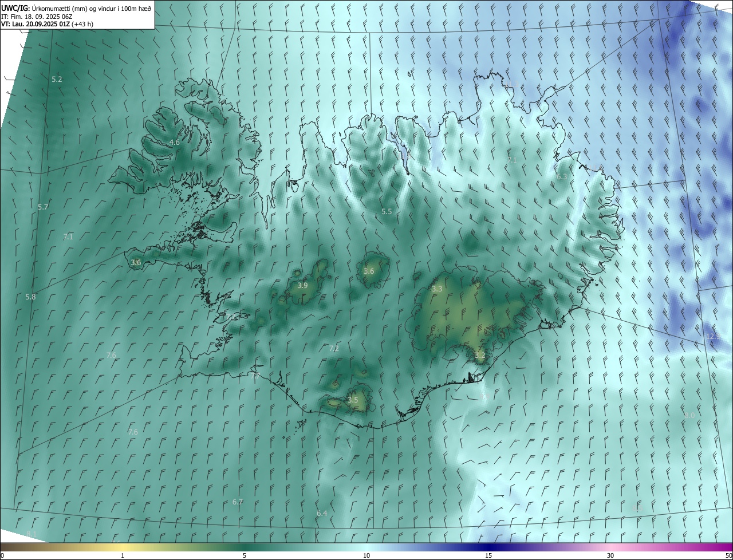Select the 7.2 value label inland
Viewport: 733px width, 560px height.
334,348
